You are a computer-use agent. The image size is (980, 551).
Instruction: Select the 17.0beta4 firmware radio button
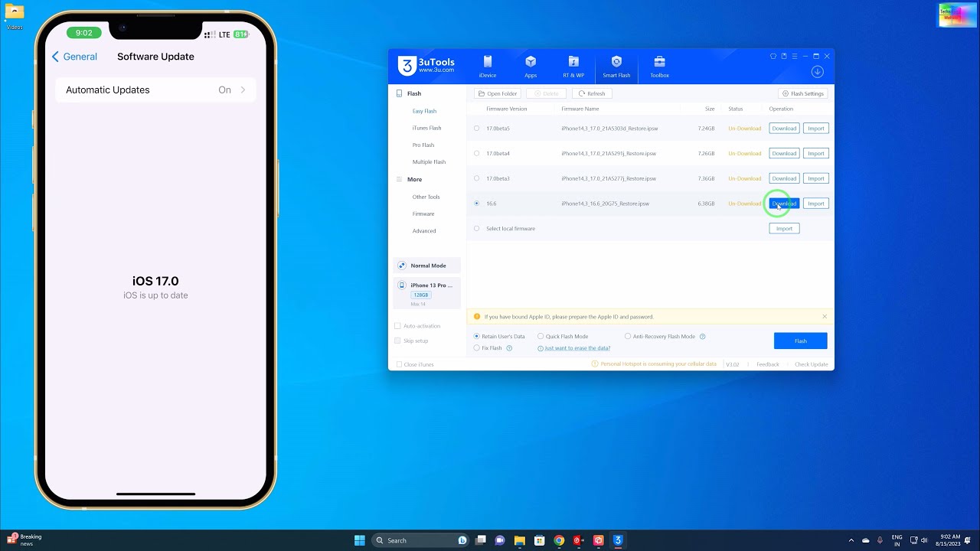477,154
